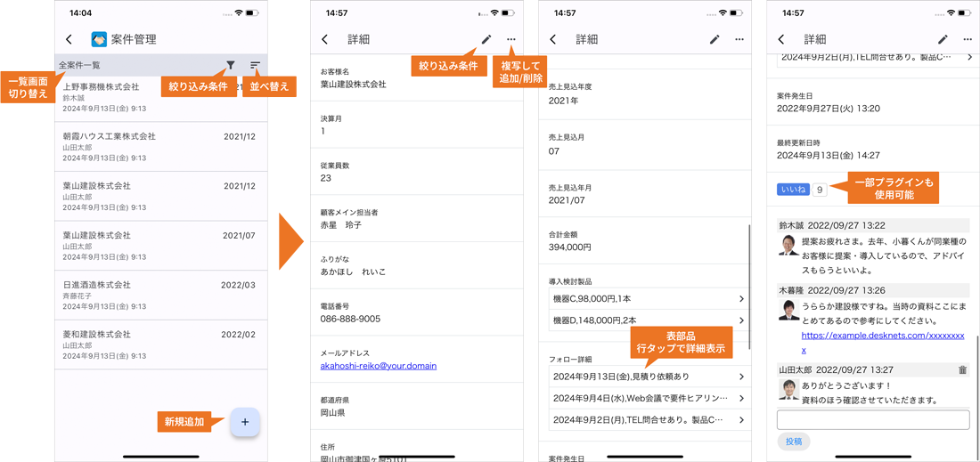Click the comment text input field
The height and width of the screenshot is (462, 980).
[x=872, y=420]
